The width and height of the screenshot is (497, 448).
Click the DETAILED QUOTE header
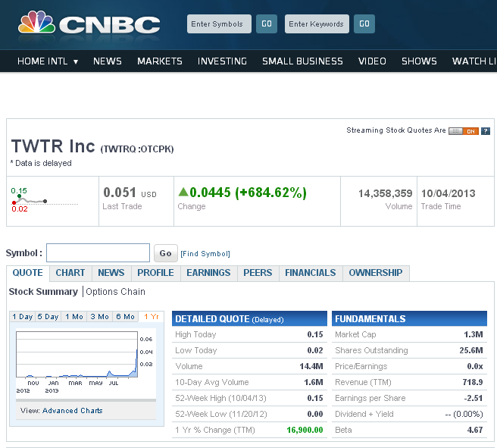pyautogui.click(x=249, y=318)
